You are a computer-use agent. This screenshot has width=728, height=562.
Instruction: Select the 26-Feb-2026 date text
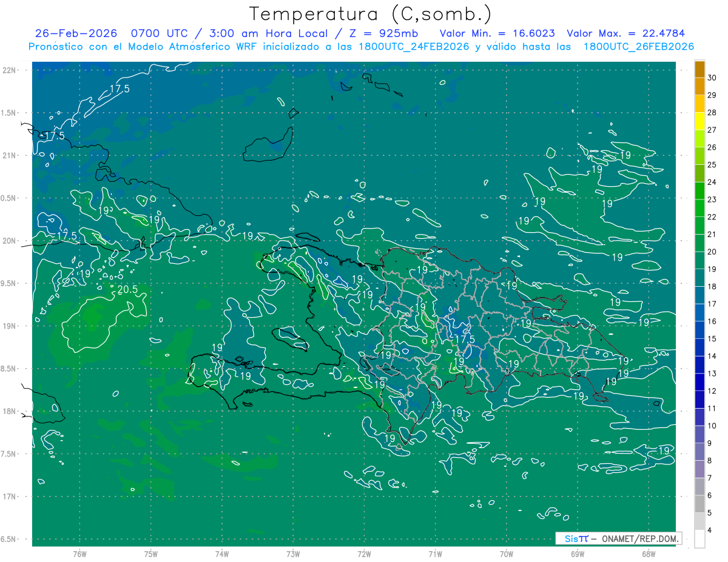pyautogui.click(x=75, y=33)
